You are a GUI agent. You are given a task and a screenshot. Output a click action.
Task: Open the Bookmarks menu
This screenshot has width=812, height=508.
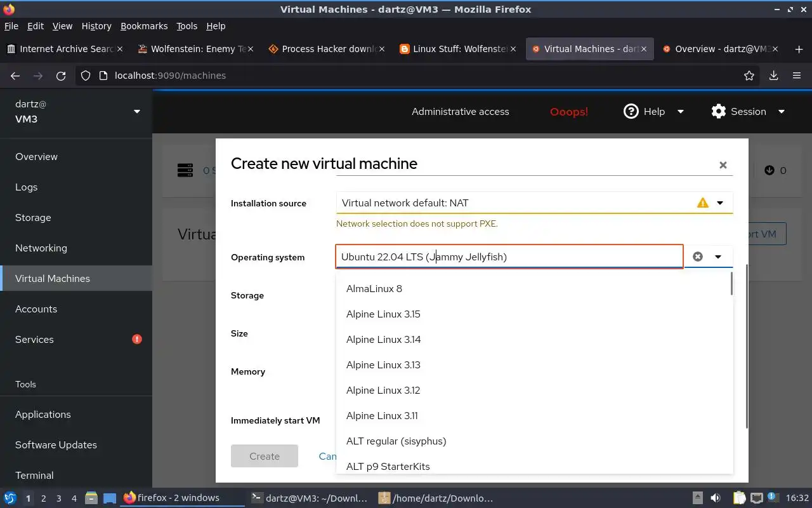click(x=144, y=26)
